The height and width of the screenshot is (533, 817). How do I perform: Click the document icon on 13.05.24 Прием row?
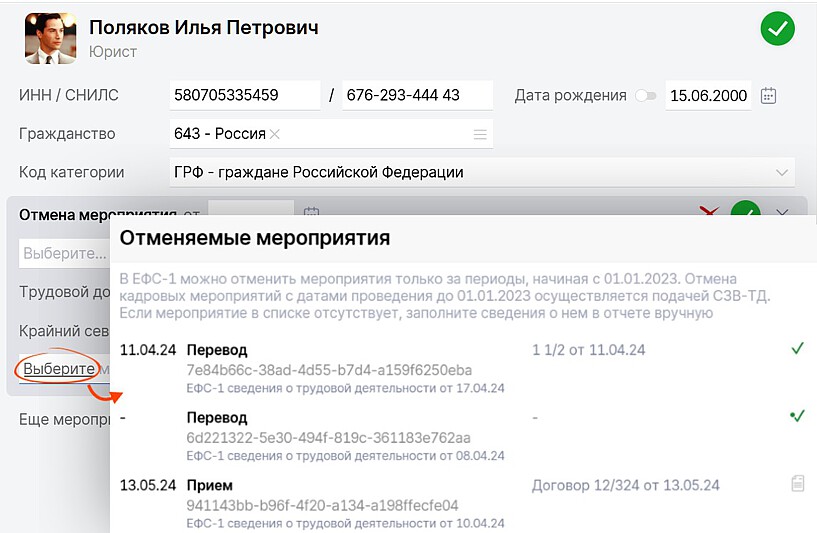click(x=797, y=484)
